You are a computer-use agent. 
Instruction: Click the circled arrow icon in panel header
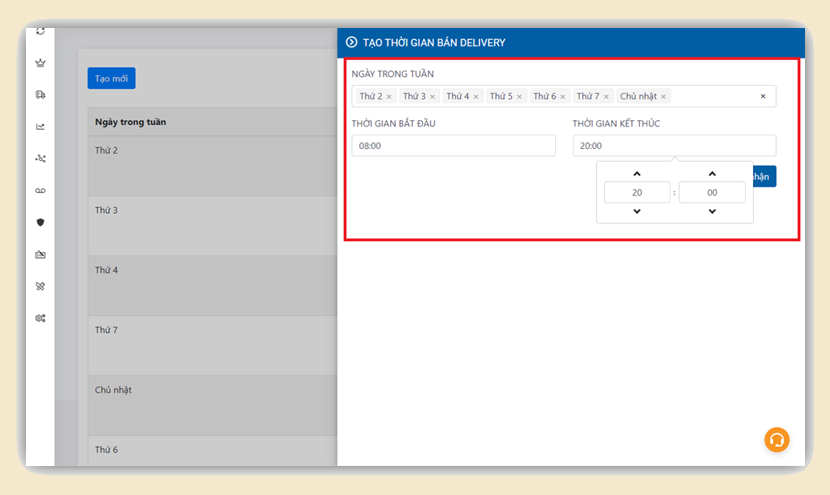351,42
